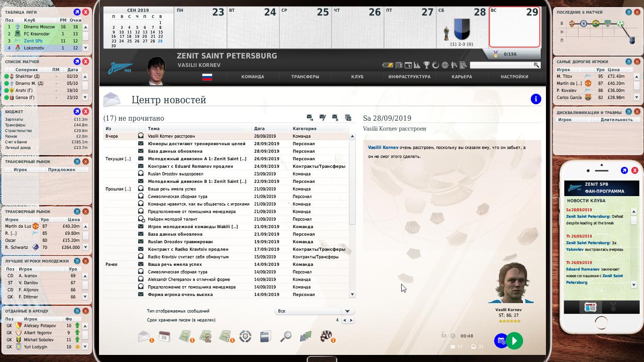644x362 pixels.
Task: Select Dinamo Moscow row in league table
Action: tap(43, 27)
